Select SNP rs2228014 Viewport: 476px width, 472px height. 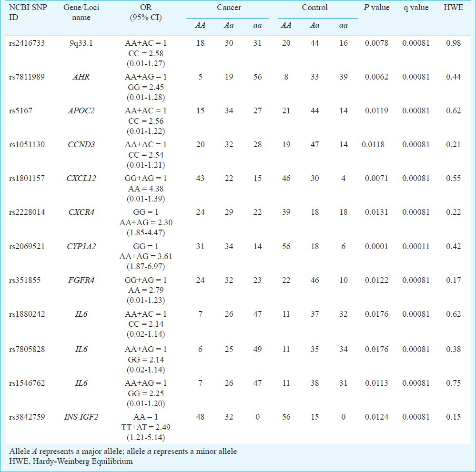(27, 212)
